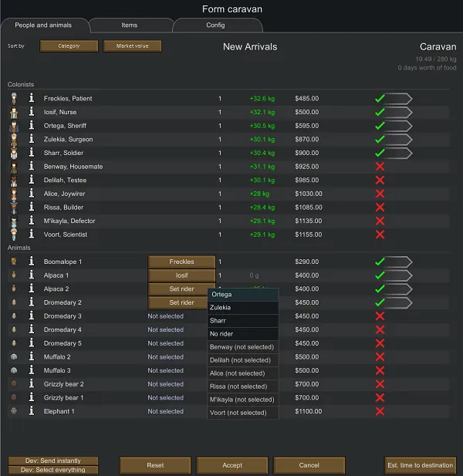The width and height of the screenshot is (463, 476).
Task: Deselect Iosif, Nurse green checkmark
Action: 379,113
